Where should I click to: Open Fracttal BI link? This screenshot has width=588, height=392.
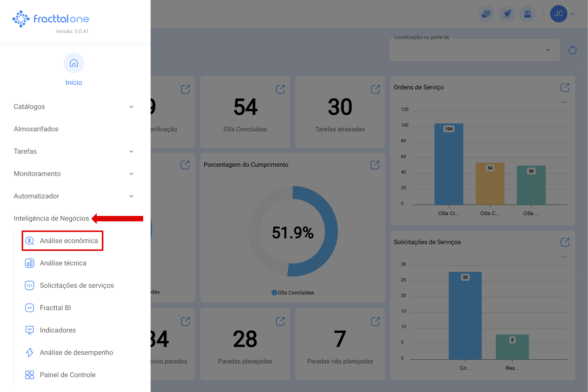click(55, 308)
